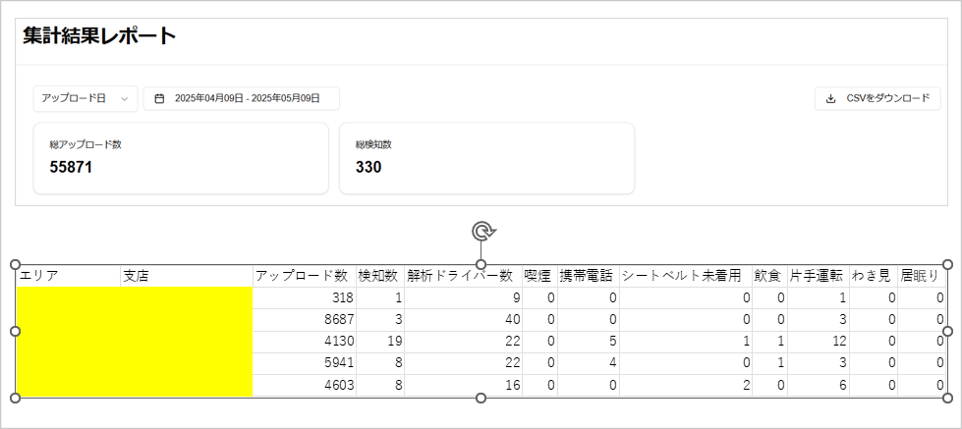This screenshot has height=429, width=962.
Task: Click the アップロード数 column header
Action: coord(301,275)
